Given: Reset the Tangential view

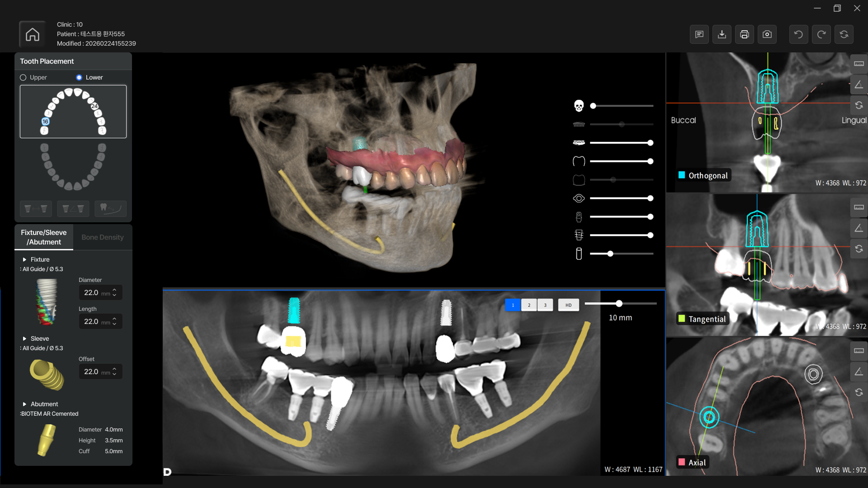Looking at the screenshot, I should [x=859, y=249].
